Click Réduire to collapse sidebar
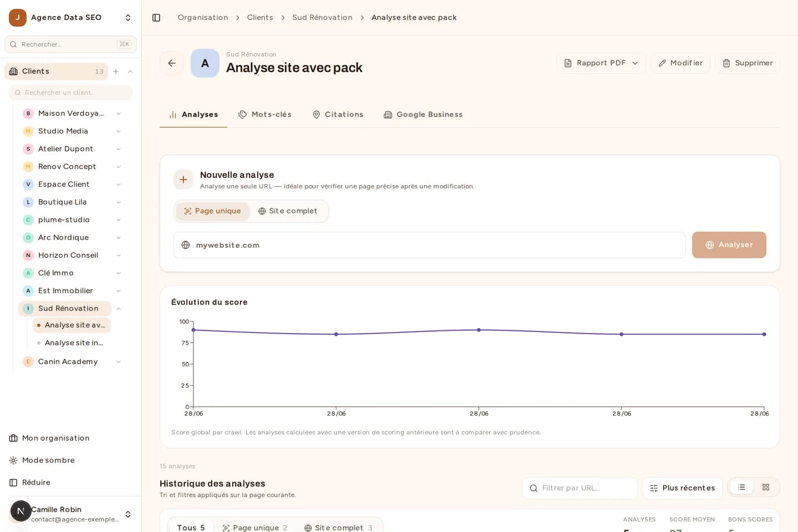This screenshot has width=798, height=532. (70, 483)
